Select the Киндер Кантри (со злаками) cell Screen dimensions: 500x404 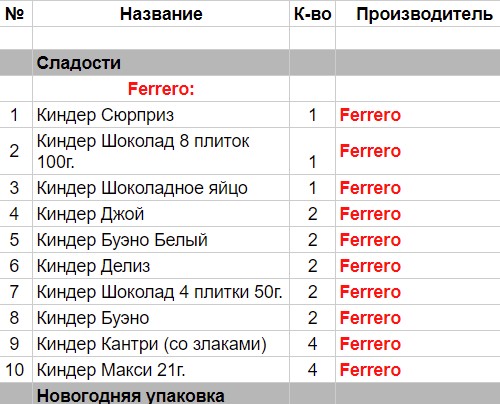[x=161, y=343]
